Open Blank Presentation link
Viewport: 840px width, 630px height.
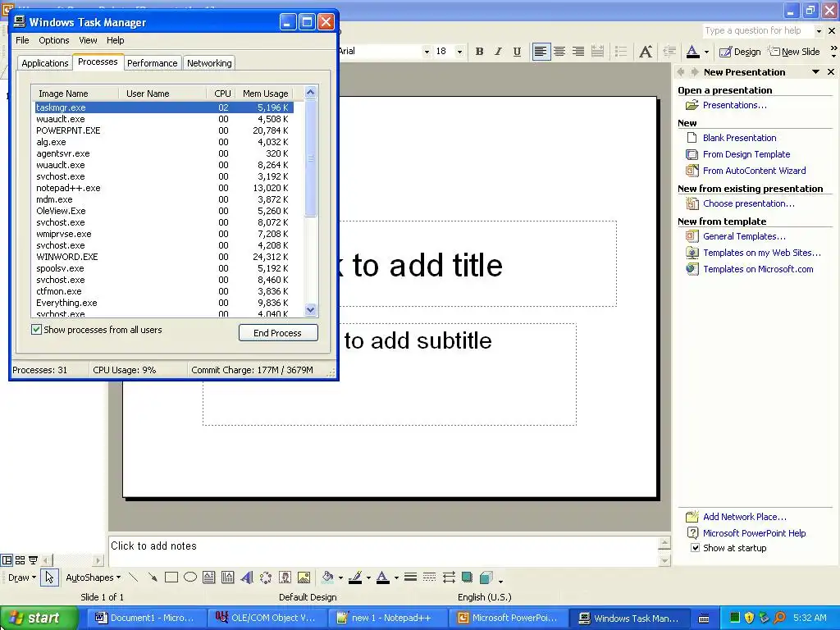click(x=739, y=138)
